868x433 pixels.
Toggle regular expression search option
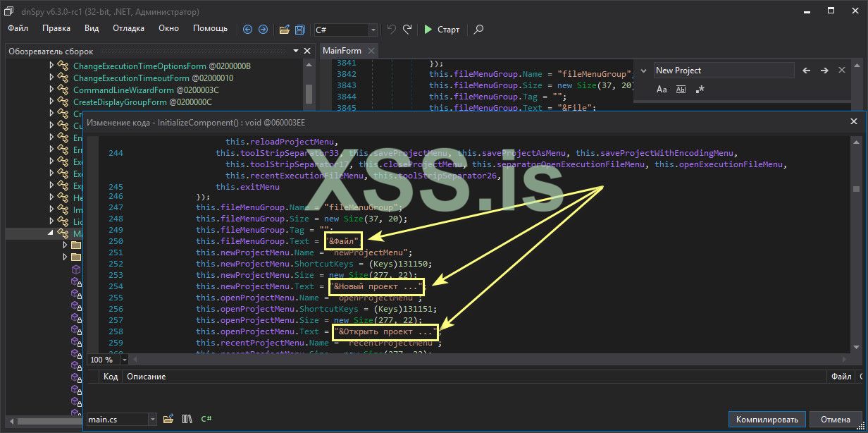coord(700,90)
